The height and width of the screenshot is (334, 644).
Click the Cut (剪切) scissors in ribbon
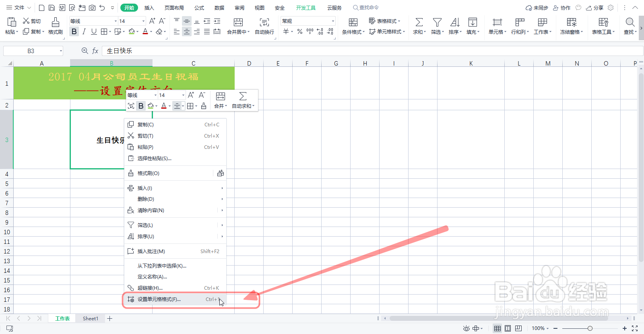(26, 21)
